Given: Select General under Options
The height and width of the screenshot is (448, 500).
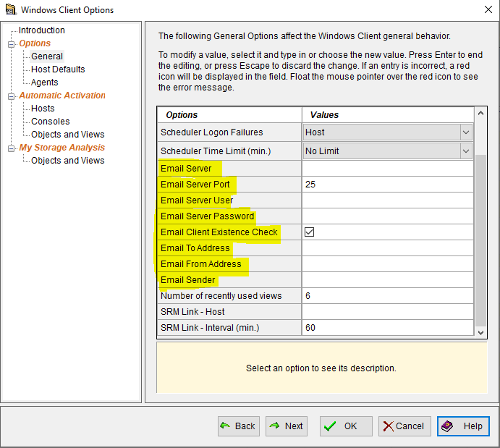Looking at the screenshot, I should (x=47, y=56).
